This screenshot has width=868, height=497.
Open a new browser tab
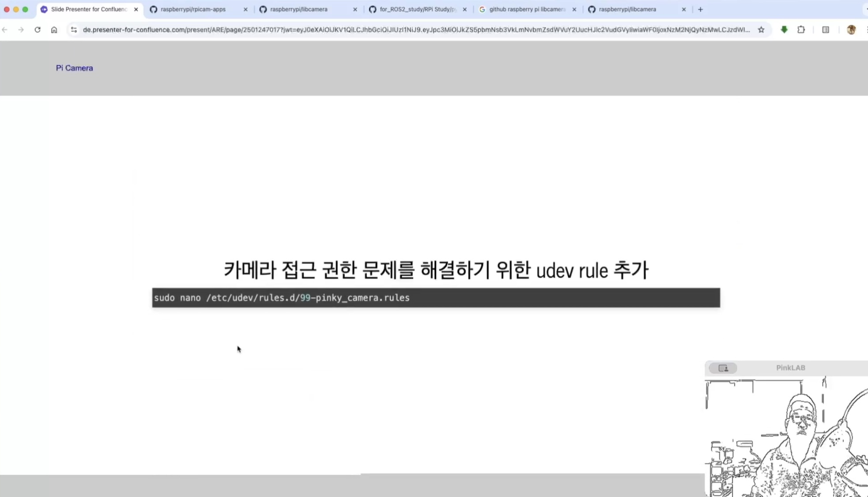[700, 9]
